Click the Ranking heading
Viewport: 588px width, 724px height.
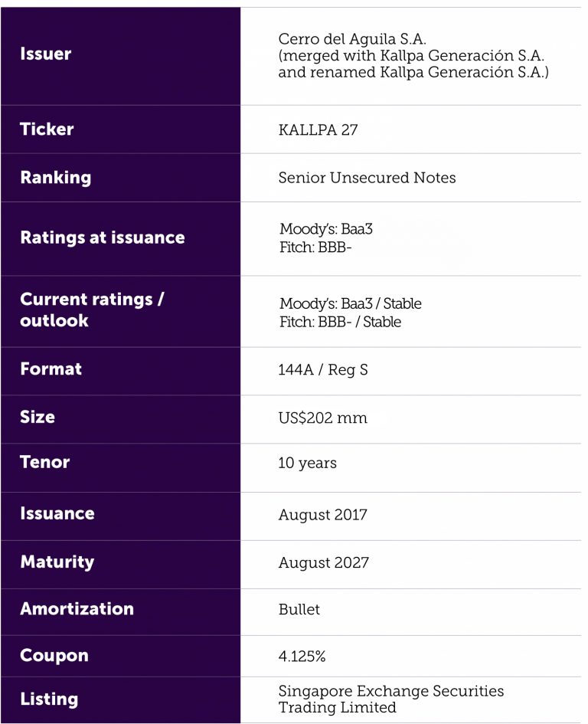[x=56, y=177]
